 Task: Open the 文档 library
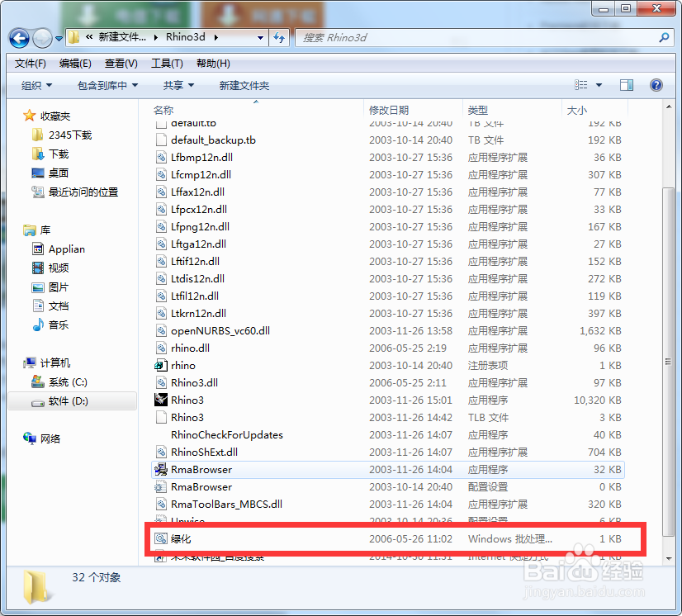59,306
